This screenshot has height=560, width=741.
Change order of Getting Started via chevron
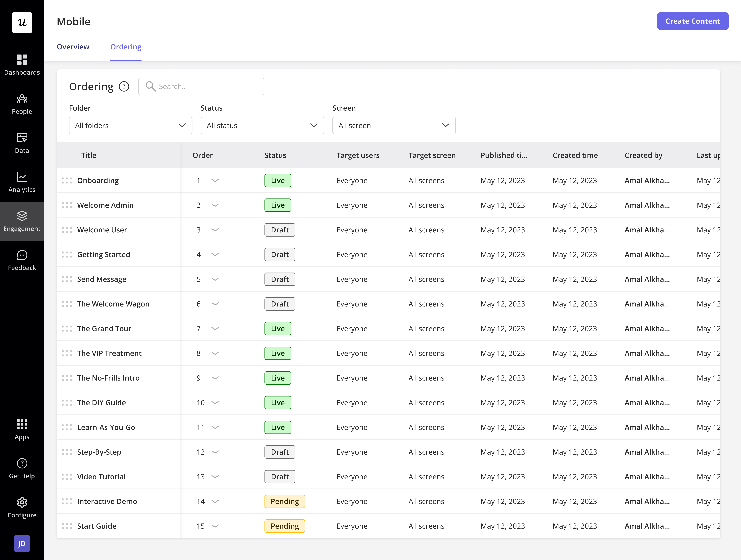[215, 255]
